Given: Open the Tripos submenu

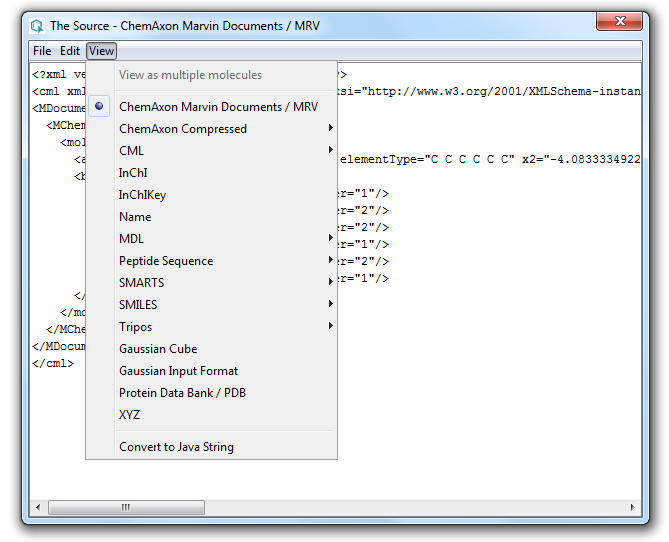Looking at the screenshot, I should point(136,327).
